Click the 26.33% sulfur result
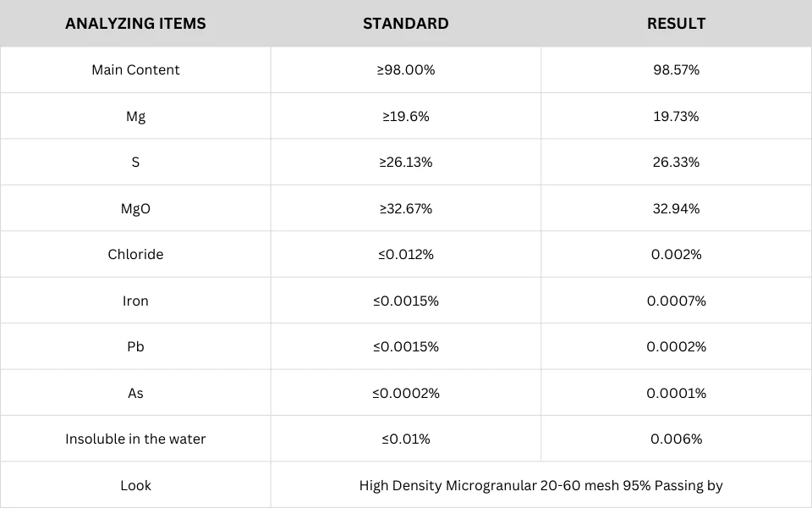This screenshot has width=812, height=508. (x=676, y=163)
